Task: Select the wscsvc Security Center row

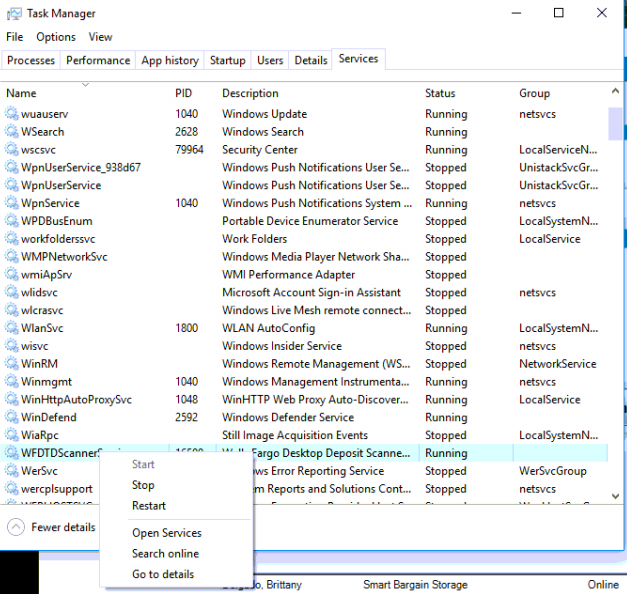Action: click(x=260, y=150)
